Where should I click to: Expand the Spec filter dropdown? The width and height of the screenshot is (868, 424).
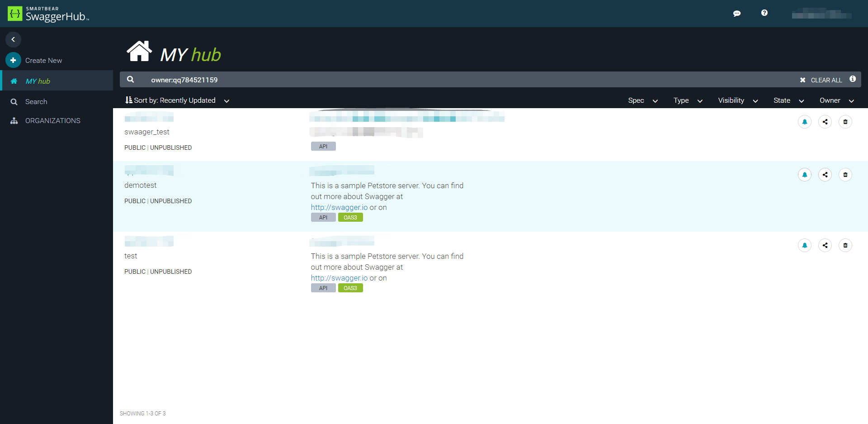click(642, 100)
